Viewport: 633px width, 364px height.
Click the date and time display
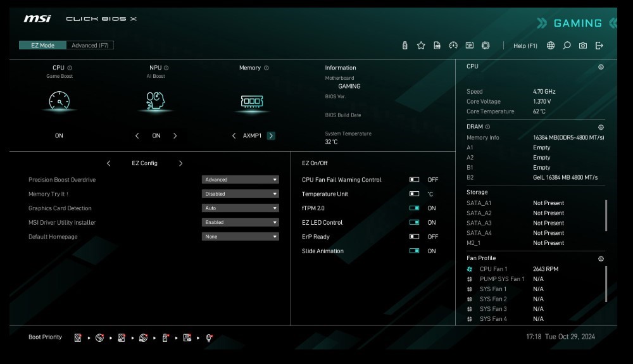pos(560,337)
